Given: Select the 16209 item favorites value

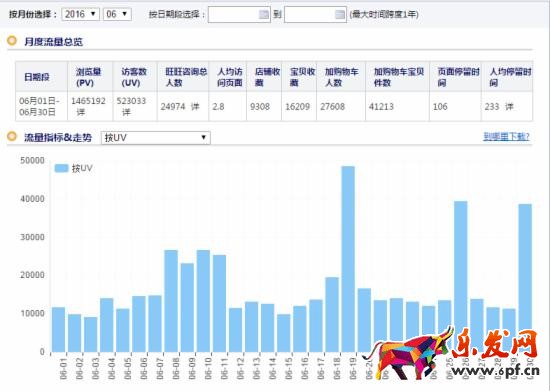Looking at the screenshot, I should pyautogui.click(x=297, y=107).
